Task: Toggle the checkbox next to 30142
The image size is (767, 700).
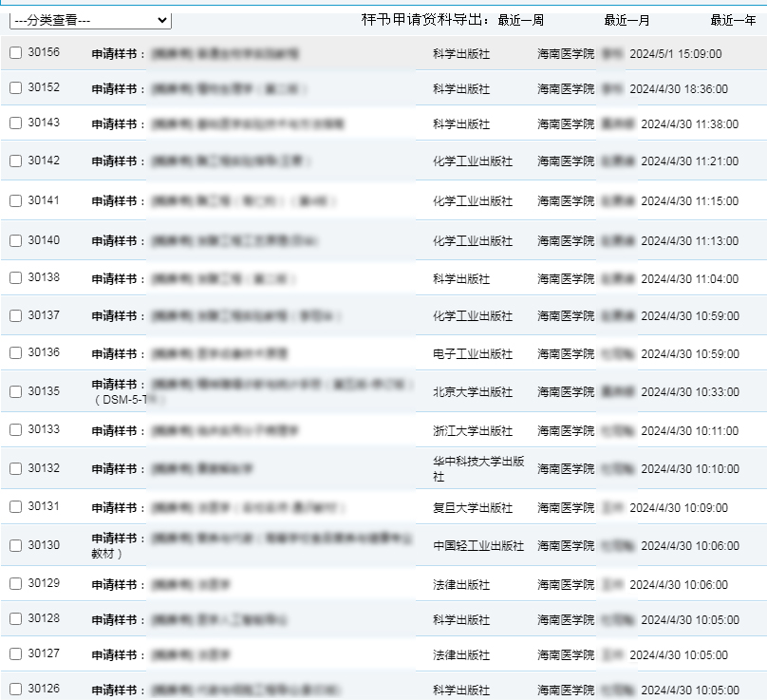Action: pyautogui.click(x=15, y=161)
